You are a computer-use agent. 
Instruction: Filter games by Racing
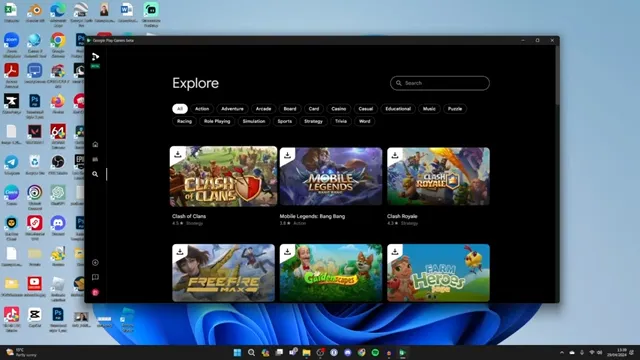pyautogui.click(x=184, y=121)
